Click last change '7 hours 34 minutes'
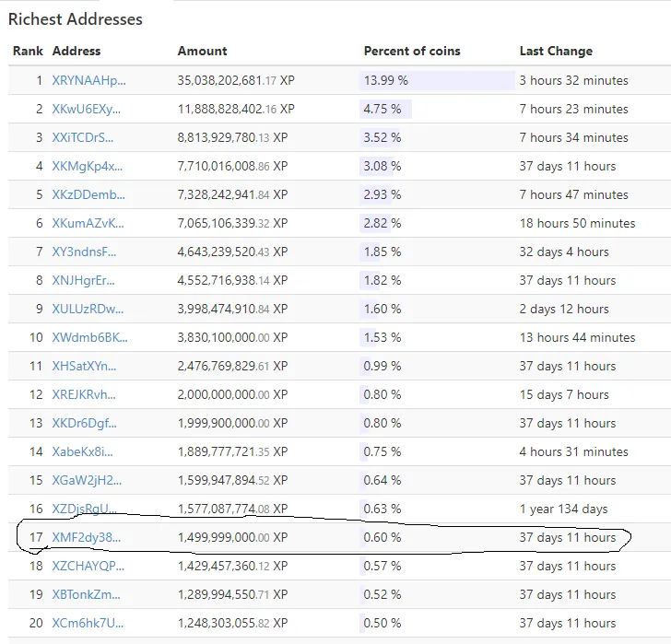671x644 pixels. pyautogui.click(x=574, y=137)
